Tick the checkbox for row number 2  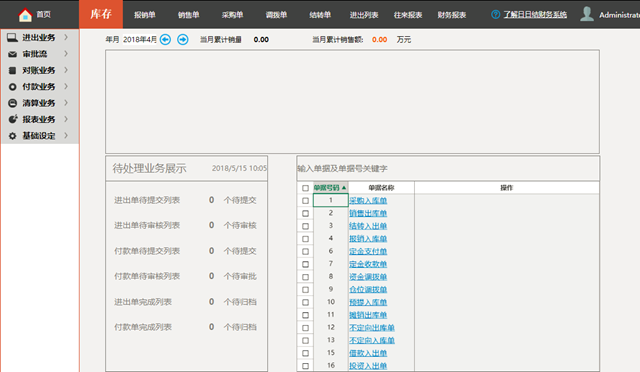pyautogui.click(x=305, y=213)
